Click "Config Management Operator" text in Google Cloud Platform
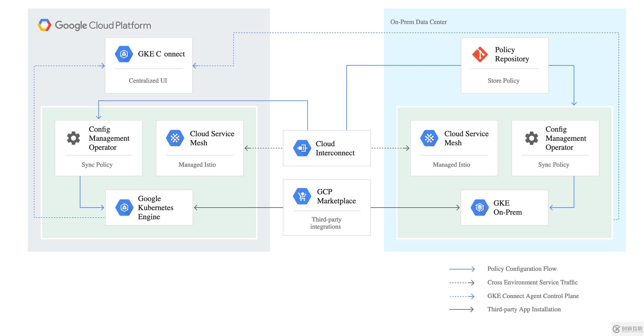Viewport: 644px width, 336px height. click(109, 138)
